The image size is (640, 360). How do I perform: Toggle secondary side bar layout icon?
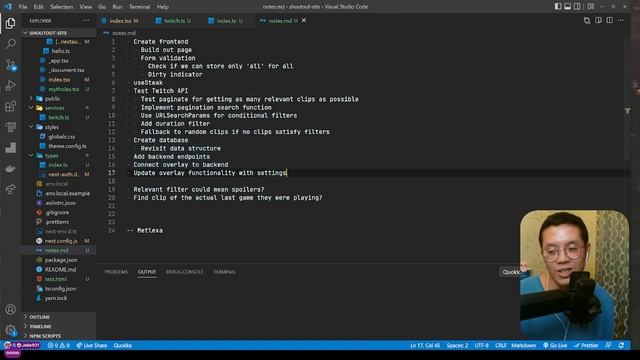[577, 7]
